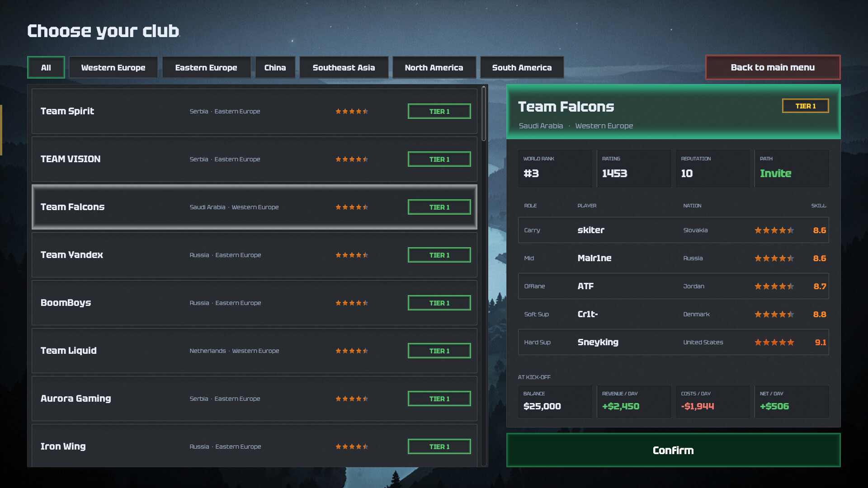Choose TEAM VISION from the list
868x488 pixels.
pos(255,159)
